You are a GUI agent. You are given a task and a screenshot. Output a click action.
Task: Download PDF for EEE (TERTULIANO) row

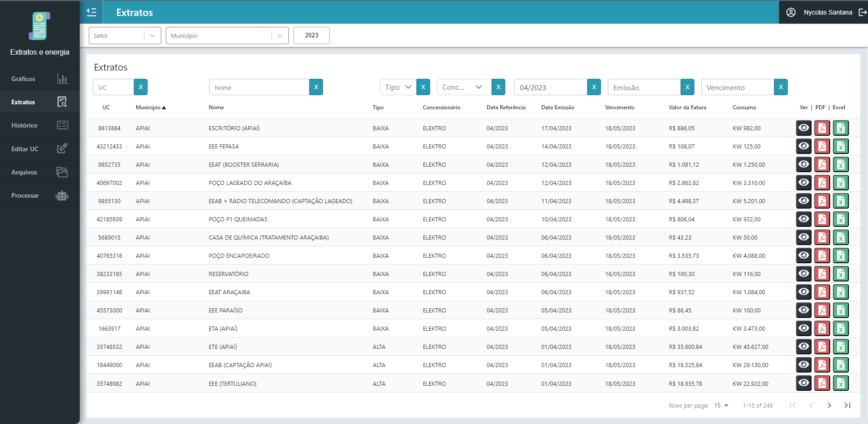(822, 383)
